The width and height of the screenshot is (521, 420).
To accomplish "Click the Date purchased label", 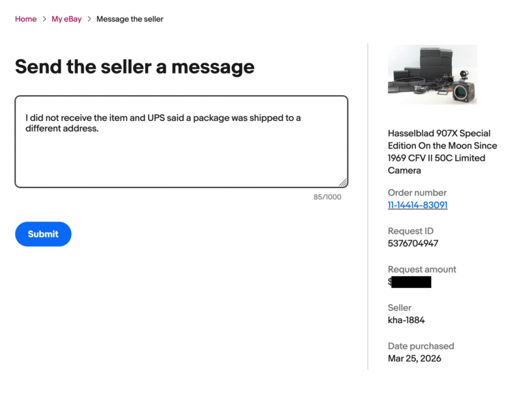I will [421, 346].
